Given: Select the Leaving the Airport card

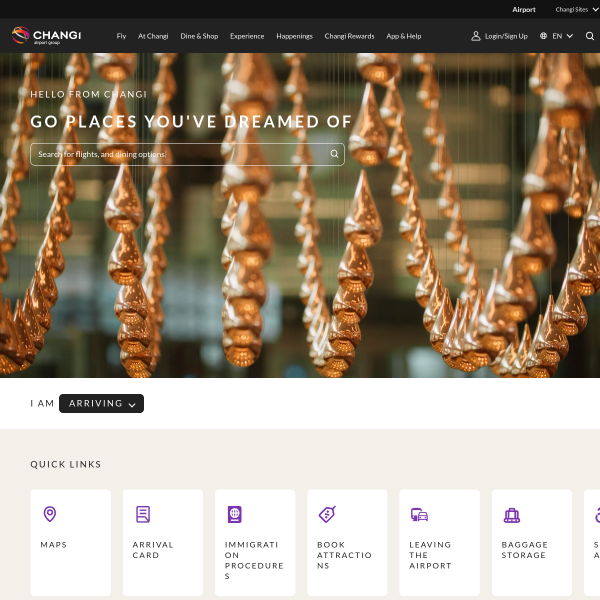Looking at the screenshot, I should pyautogui.click(x=439, y=542).
